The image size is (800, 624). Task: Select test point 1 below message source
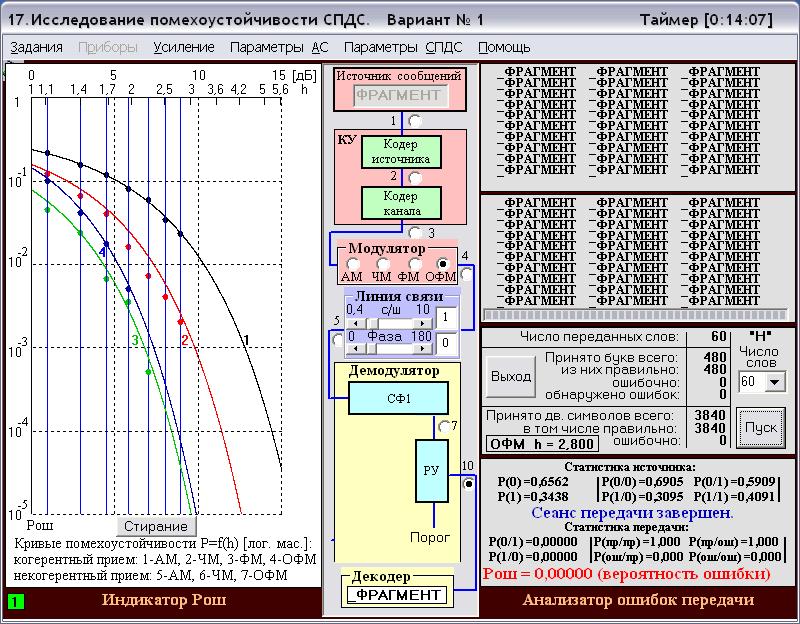pyautogui.click(x=415, y=121)
